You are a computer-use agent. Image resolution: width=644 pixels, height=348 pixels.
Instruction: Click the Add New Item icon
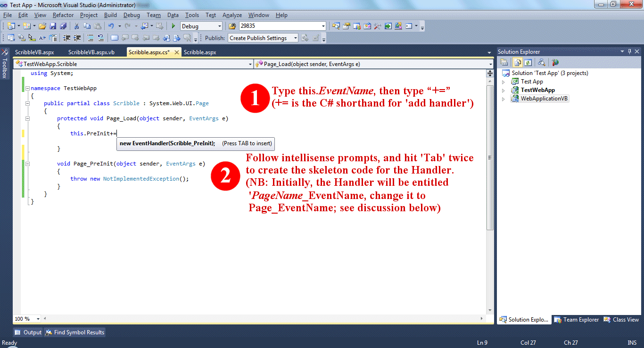27,26
